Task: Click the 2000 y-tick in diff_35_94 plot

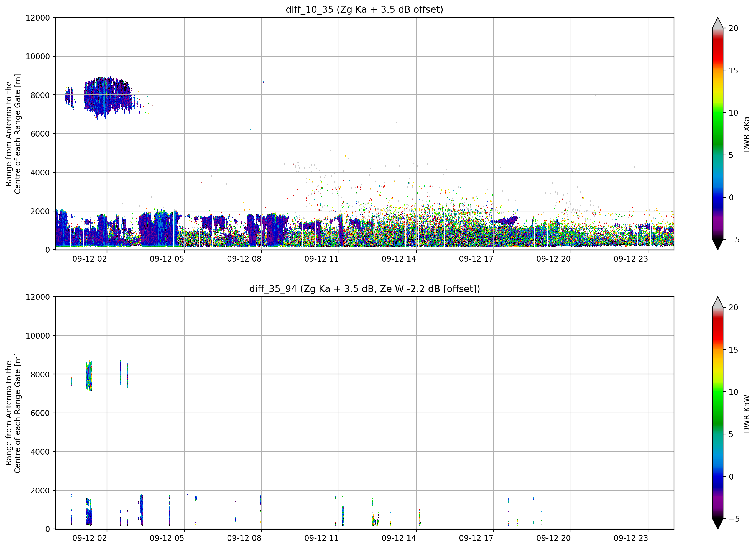Action: (x=40, y=491)
